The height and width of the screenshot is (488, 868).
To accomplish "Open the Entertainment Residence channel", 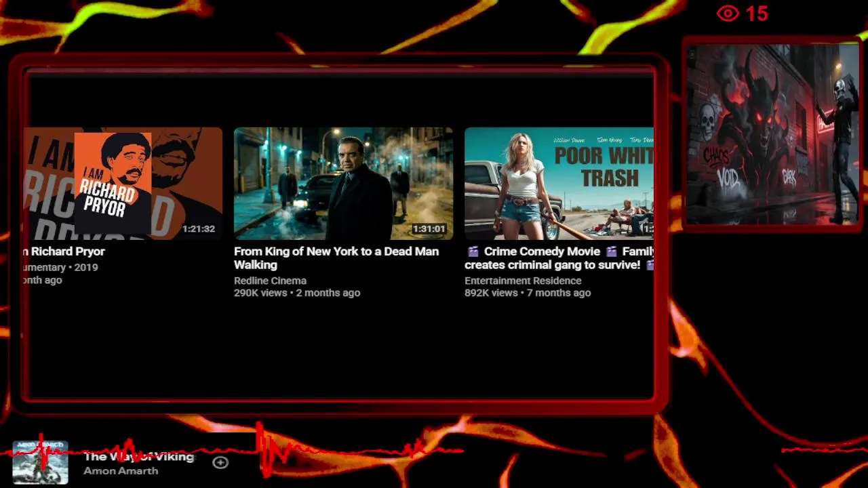I will tap(523, 281).
